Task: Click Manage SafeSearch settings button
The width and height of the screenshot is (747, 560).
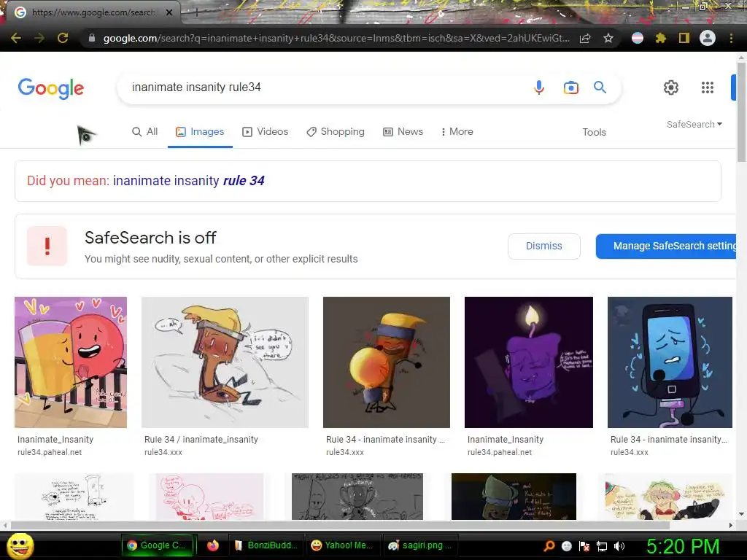Action: [x=666, y=246]
